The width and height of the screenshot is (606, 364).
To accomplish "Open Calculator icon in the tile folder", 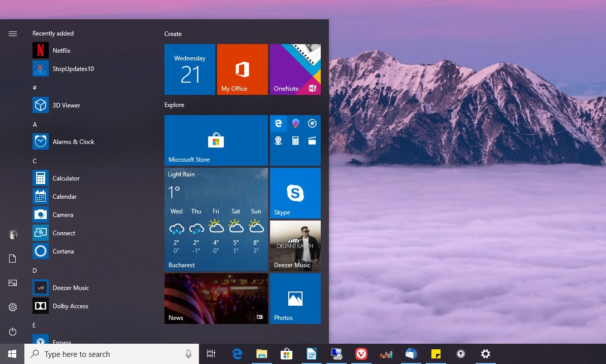I will point(295,140).
